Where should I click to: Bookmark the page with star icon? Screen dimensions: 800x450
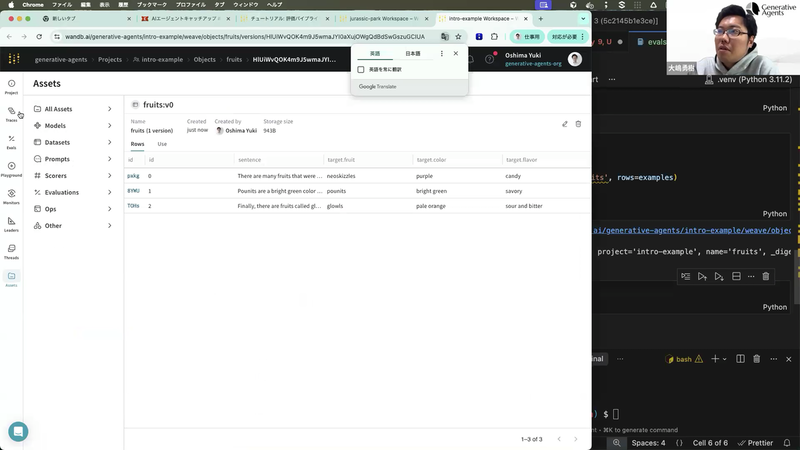tap(458, 37)
